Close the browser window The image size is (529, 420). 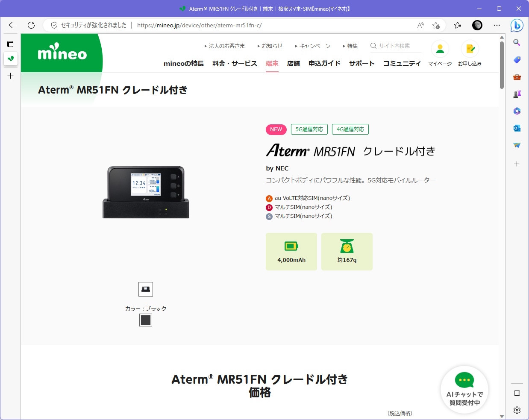519,9
